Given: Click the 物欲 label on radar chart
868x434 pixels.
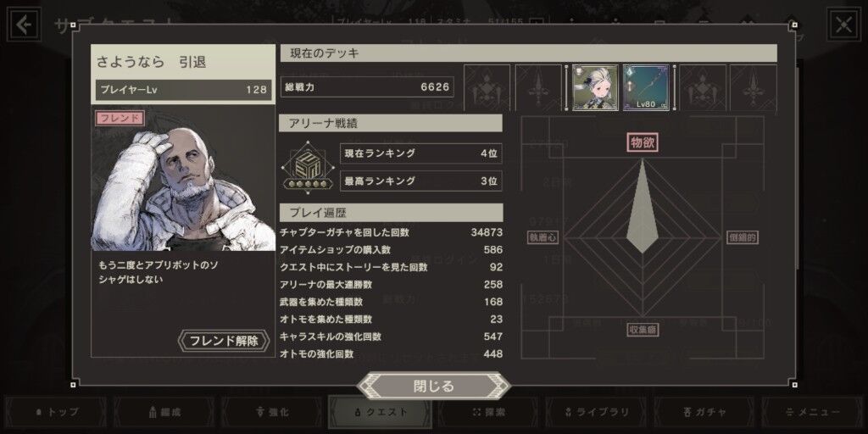Looking at the screenshot, I should click(x=643, y=142).
